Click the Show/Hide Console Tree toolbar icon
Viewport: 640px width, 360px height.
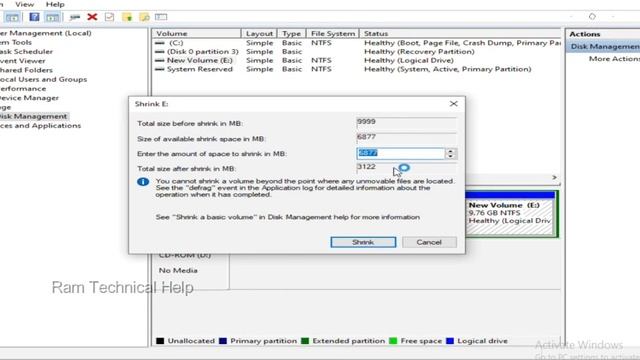tap(12, 17)
